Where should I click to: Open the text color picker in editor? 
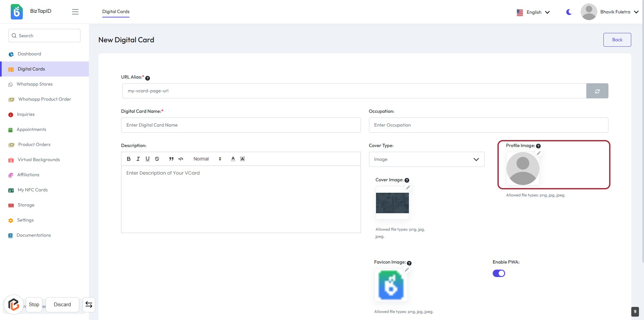[233, 159]
